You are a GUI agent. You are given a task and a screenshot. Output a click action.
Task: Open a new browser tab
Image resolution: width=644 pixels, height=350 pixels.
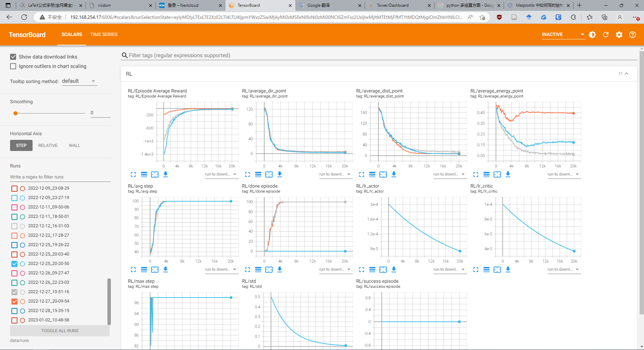pyautogui.click(x=579, y=5)
